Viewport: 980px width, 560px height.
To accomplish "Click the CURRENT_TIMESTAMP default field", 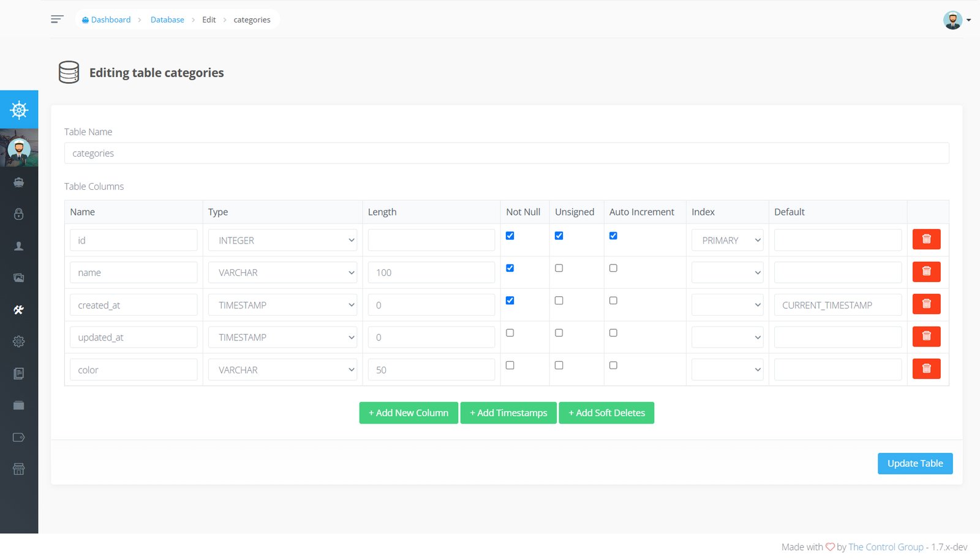I will (837, 305).
